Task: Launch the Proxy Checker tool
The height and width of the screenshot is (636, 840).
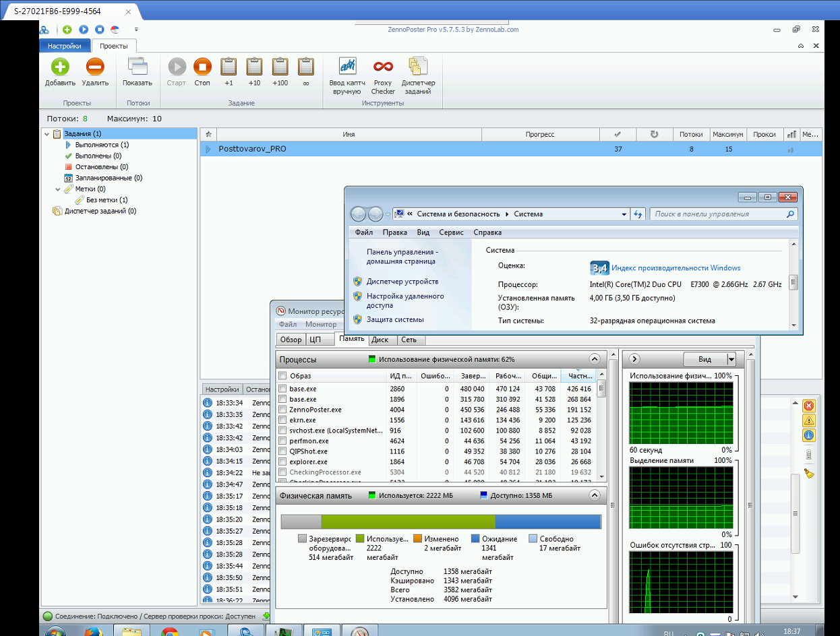Action: coord(383,67)
